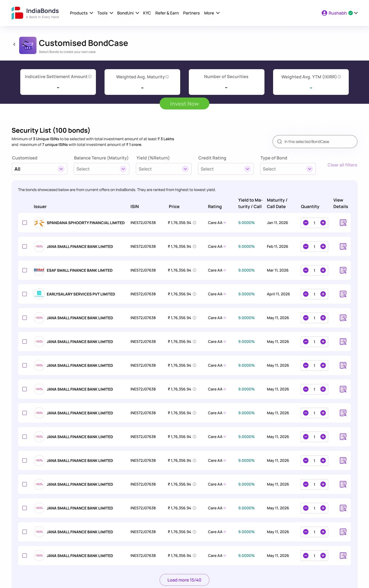The image size is (369, 588).
Task: View details for EarlySalary Services bond
Action: click(x=343, y=294)
